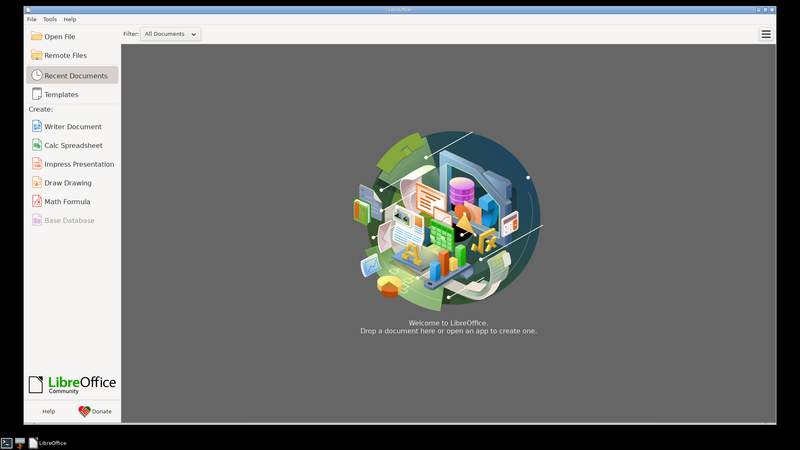Click the Donate heart icon
The width and height of the screenshot is (800, 450).
pyautogui.click(x=84, y=411)
